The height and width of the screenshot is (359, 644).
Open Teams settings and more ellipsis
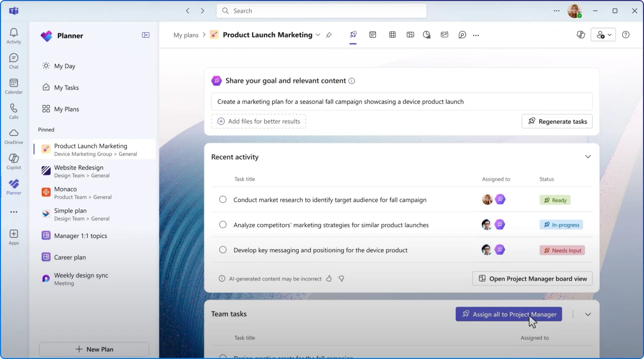(556, 11)
